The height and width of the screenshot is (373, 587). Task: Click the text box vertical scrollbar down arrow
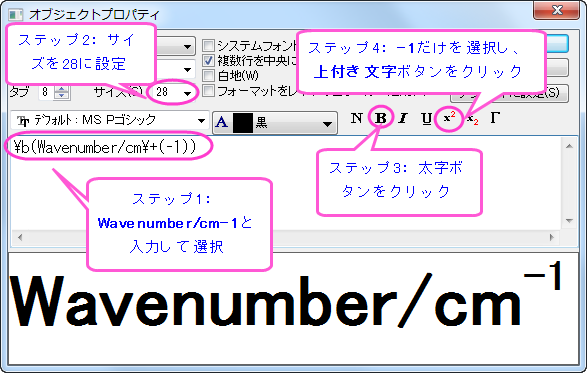click(569, 221)
